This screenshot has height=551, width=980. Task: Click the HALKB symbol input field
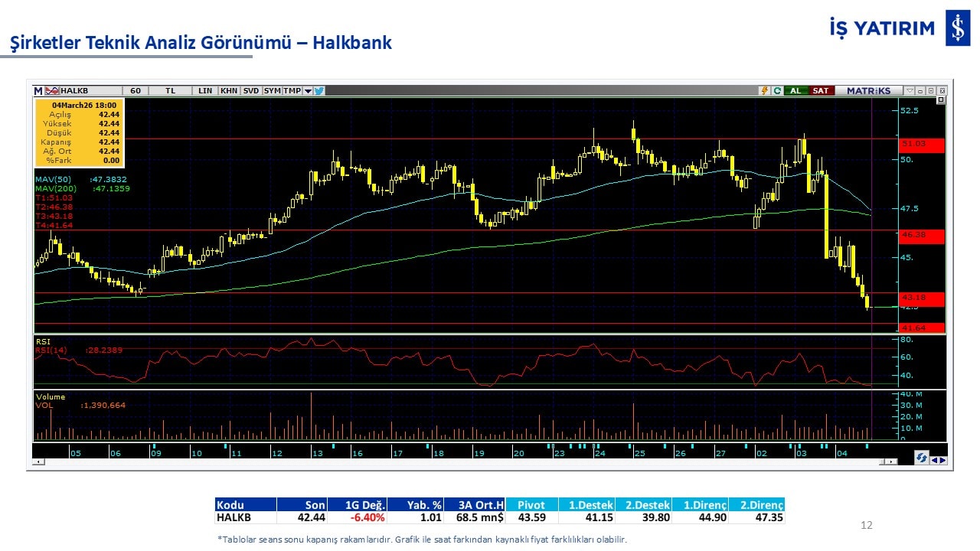90,90
